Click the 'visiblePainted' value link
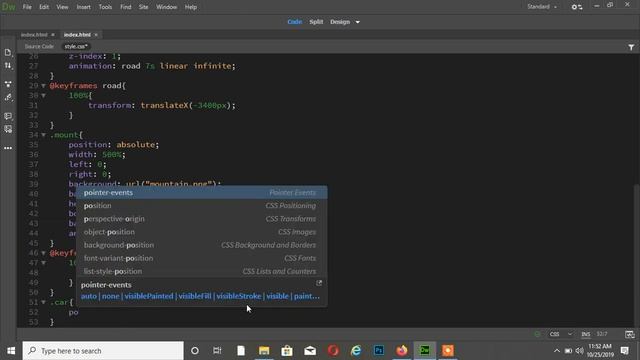 click(x=149, y=296)
